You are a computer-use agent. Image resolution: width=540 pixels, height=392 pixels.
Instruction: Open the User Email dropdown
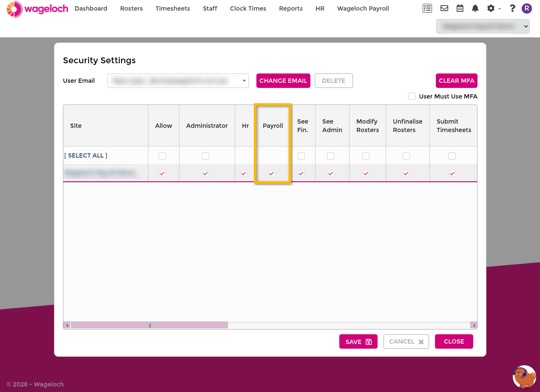[x=178, y=81]
